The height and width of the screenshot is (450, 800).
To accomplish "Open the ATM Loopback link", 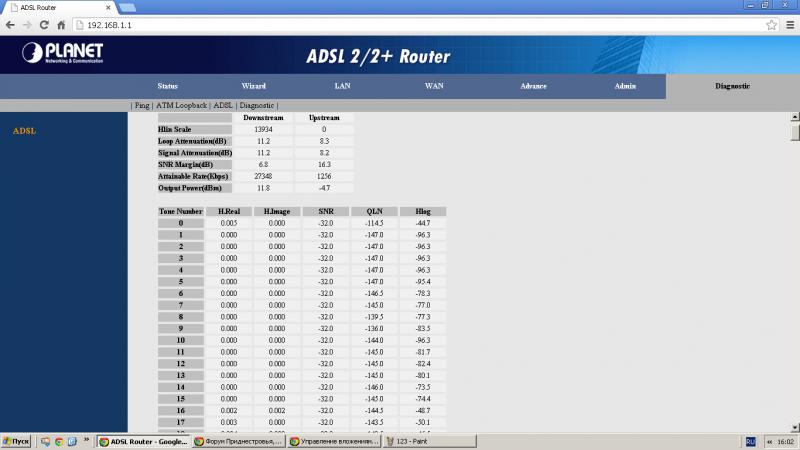I will [181, 105].
